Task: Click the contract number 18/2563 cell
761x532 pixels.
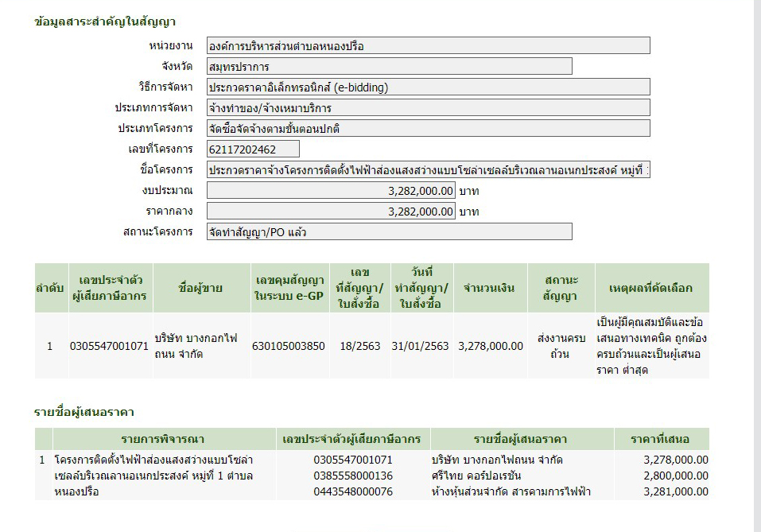Action: (359, 346)
